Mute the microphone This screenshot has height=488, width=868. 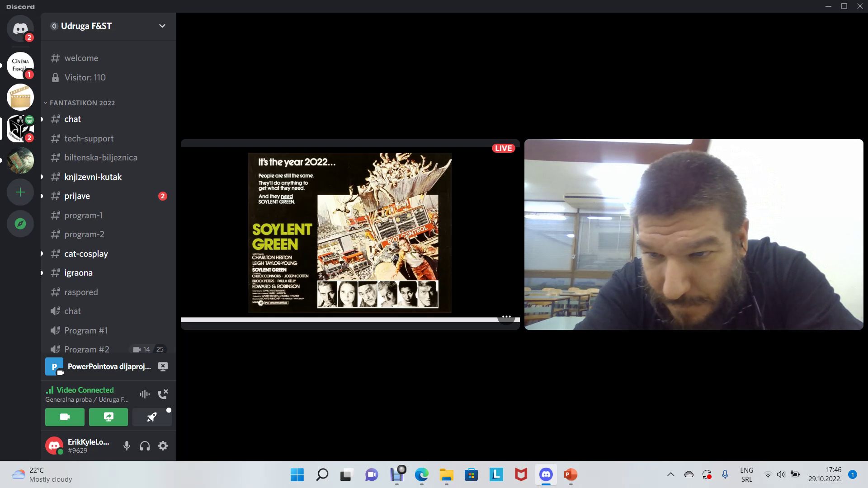coord(127,446)
